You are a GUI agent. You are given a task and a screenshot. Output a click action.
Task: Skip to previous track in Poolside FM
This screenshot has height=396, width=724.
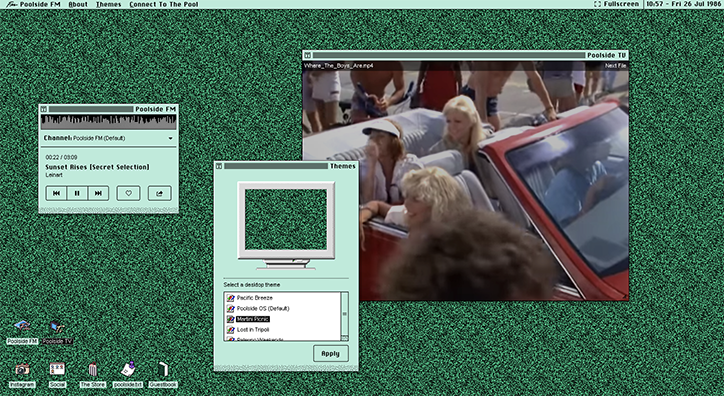pyautogui.click(x=56, y=193)
